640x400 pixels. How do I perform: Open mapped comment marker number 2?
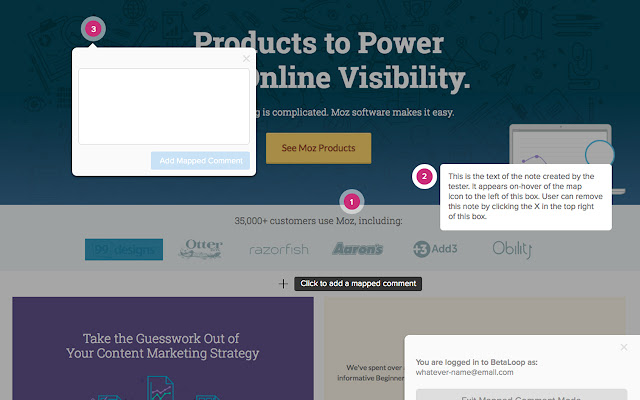pos(424,176)
